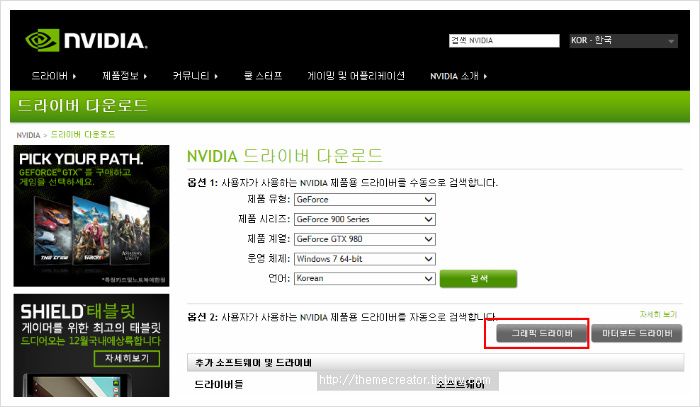Open the 언어 Korean dropdown
The width and height of the screenshot is (700, 407).
(364, 278)
